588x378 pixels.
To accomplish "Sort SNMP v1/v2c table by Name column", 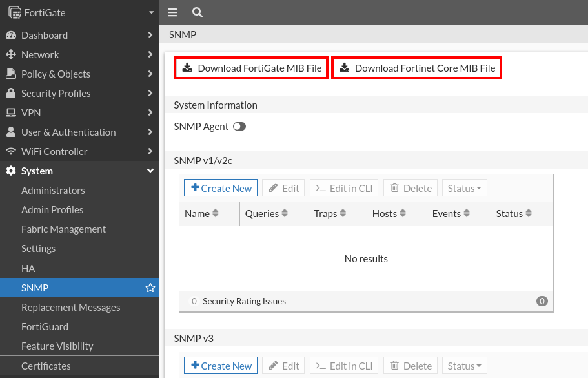I will [216, 214].
